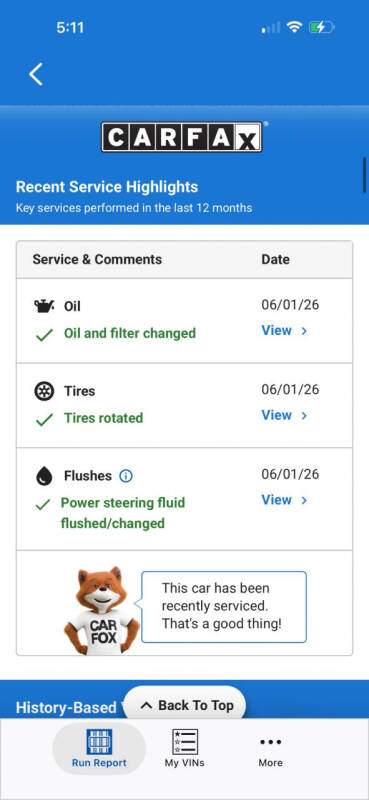Tap the Back To Top button
The image size is (369, 800).
click(185, 706)
